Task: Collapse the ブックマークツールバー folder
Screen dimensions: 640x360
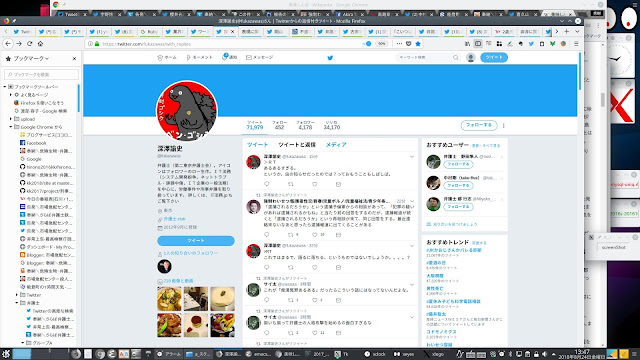Action: pos(5,87)
